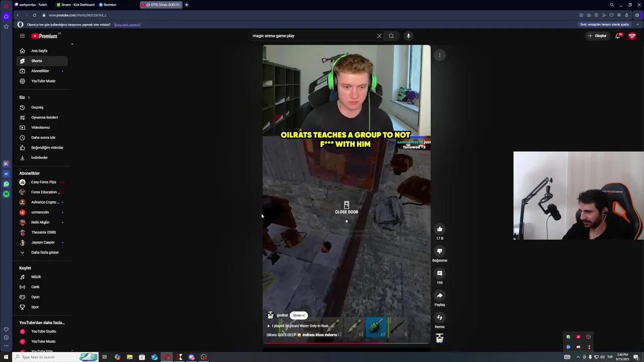Switch to the Restream tab
This screenshot has width=644, height=362.
(x=117, y=5)
